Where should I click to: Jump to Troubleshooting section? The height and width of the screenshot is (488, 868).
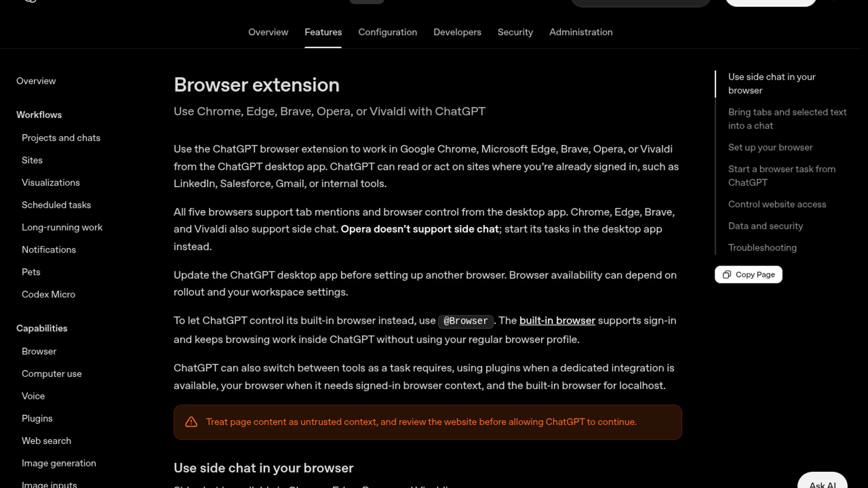coord(762,248)
